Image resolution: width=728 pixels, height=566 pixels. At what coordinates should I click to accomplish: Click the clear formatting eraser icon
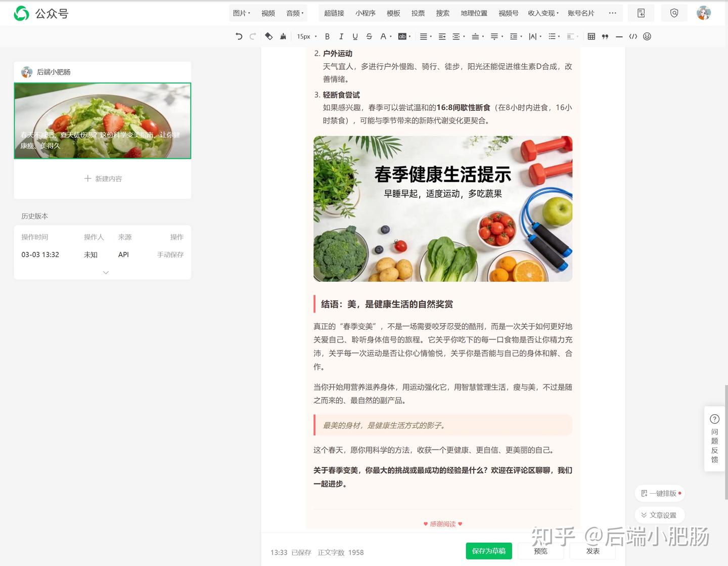point(269,36)
